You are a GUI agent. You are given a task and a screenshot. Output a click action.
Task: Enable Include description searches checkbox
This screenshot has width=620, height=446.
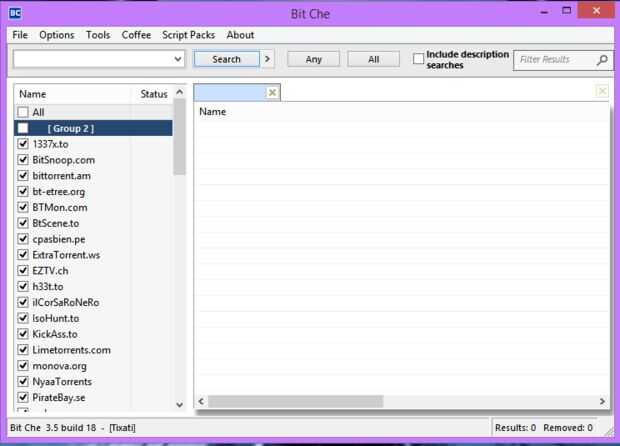click(418, 59)
